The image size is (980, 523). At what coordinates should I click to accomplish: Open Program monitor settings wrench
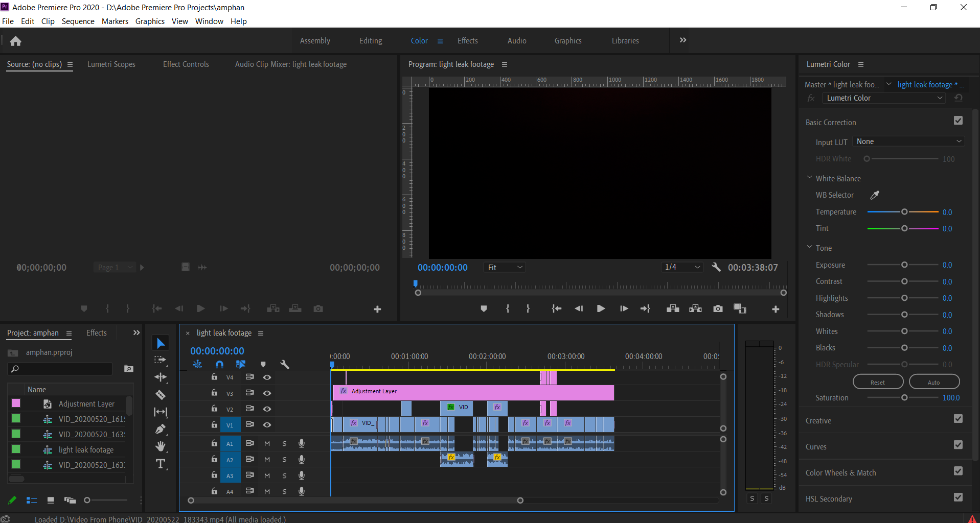pyautogui.click(x=716, y=267)
